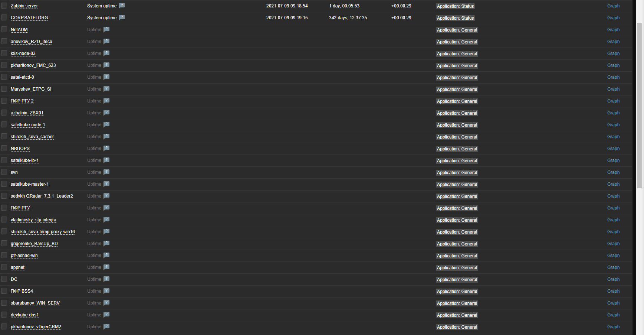
Task: Open the Uptime hint icon for devkube-dns1
Action: 106,315
